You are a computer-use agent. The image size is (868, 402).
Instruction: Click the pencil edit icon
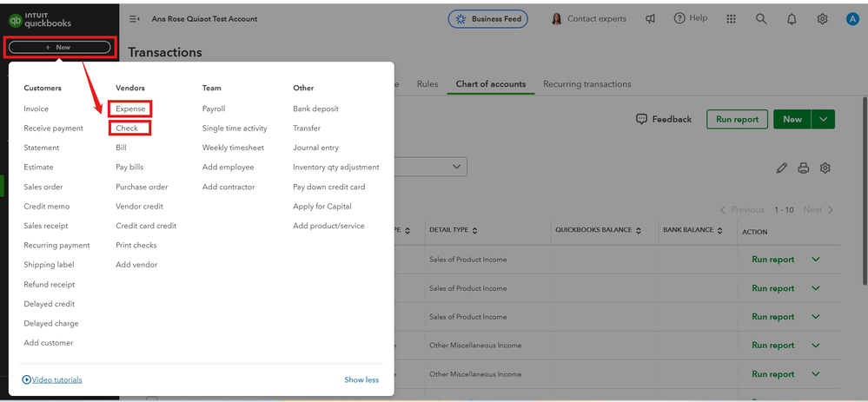782,168
